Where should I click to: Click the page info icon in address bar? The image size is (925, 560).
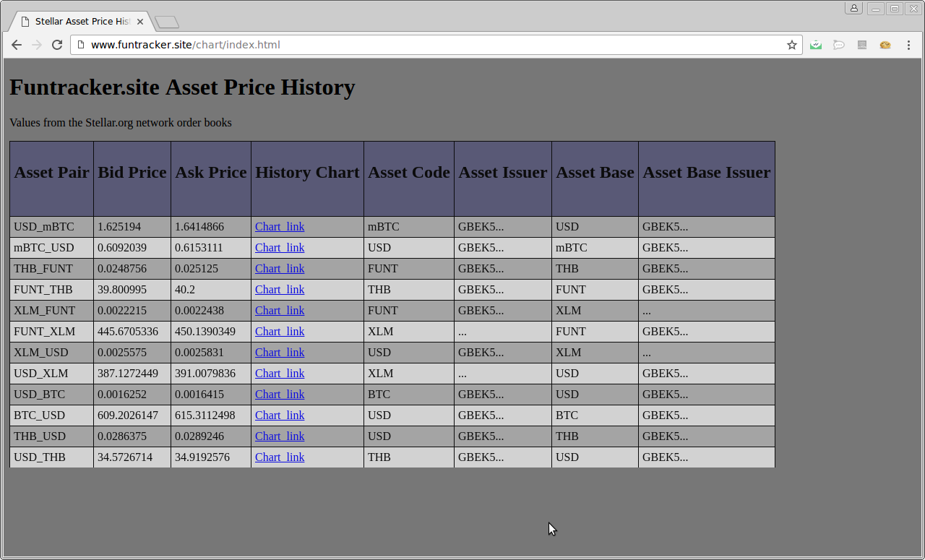(81, 45)
